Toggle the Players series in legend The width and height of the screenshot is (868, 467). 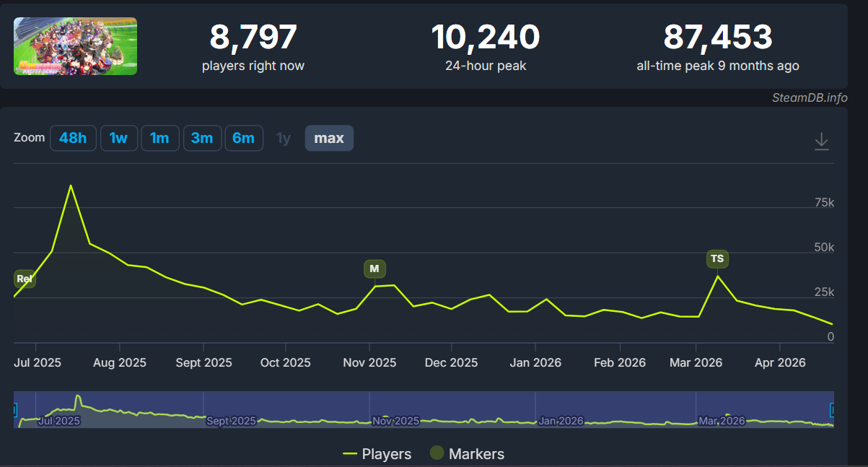click(377, 454)
